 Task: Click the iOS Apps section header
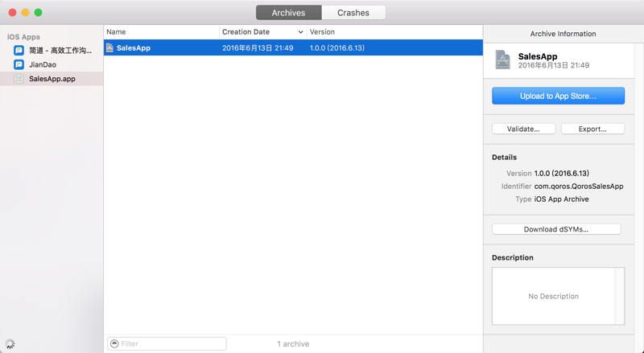click(x=23, y=37)
